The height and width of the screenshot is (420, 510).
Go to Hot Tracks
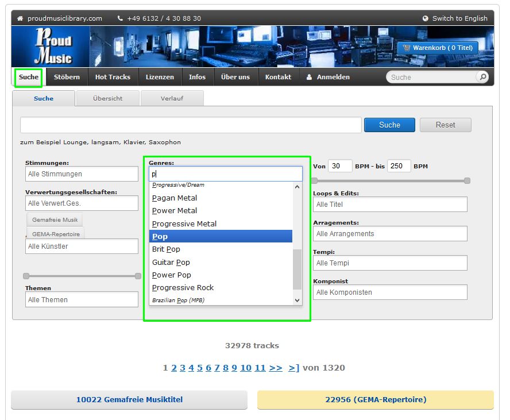click(113, 77)
